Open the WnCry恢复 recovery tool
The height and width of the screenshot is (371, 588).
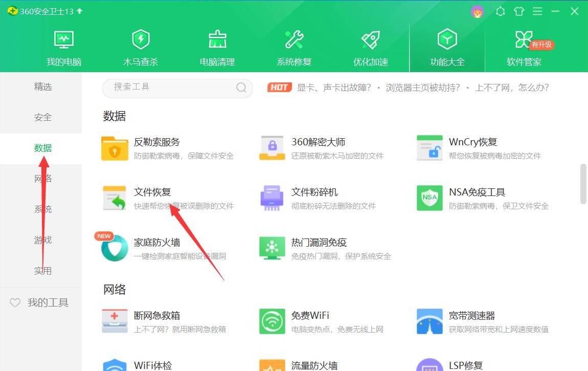[x=473, y=142]
